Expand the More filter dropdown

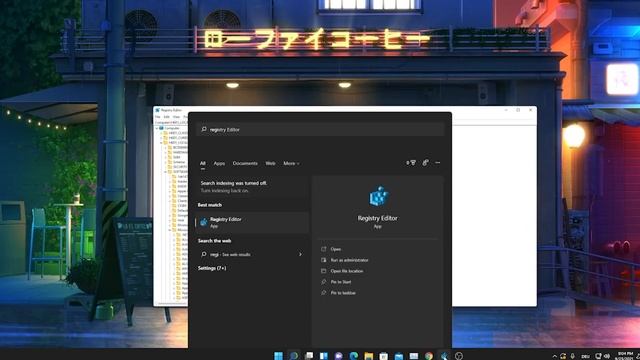coord(291,163)
